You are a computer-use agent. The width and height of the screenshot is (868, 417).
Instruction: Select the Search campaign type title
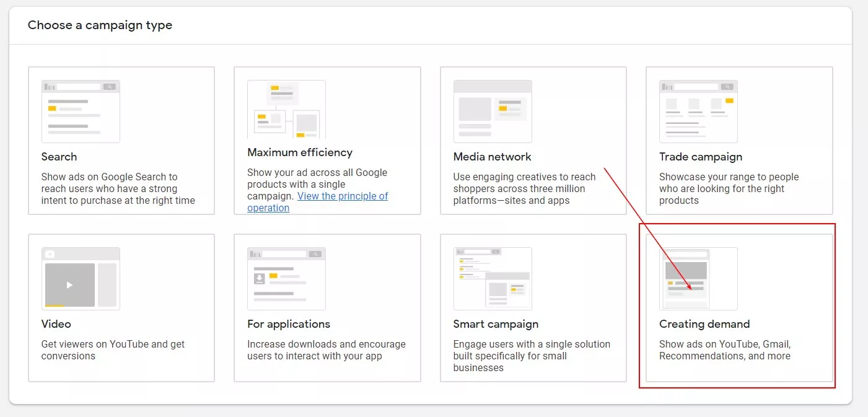point(59,157)
